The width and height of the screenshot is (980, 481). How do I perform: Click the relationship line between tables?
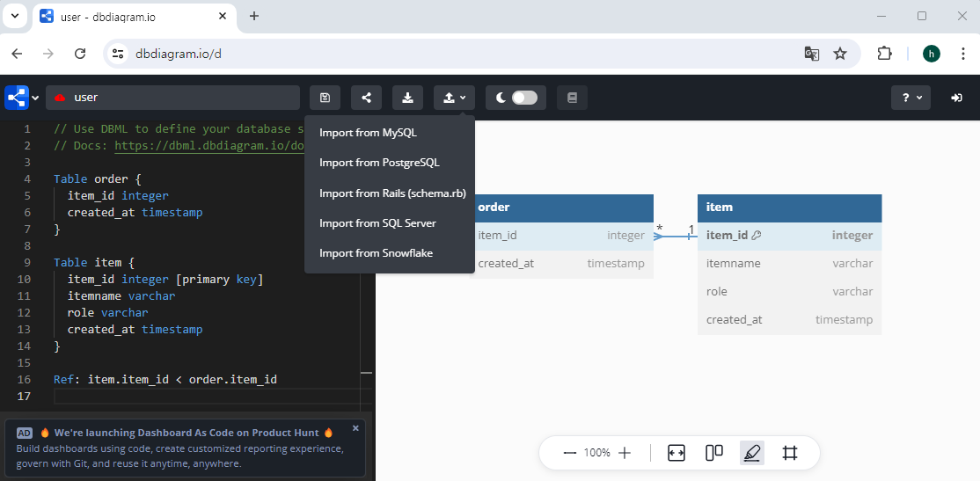[676, 237]
